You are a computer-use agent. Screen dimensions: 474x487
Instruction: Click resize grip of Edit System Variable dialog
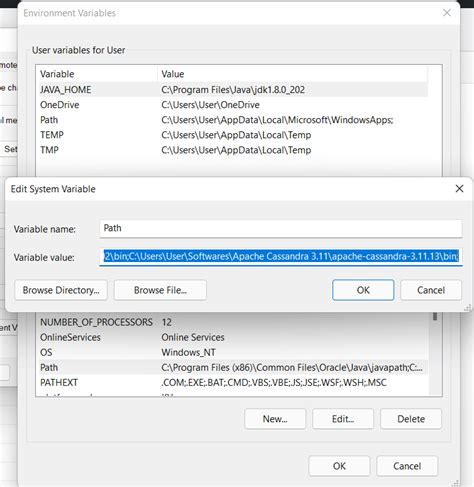pos(468,308)
